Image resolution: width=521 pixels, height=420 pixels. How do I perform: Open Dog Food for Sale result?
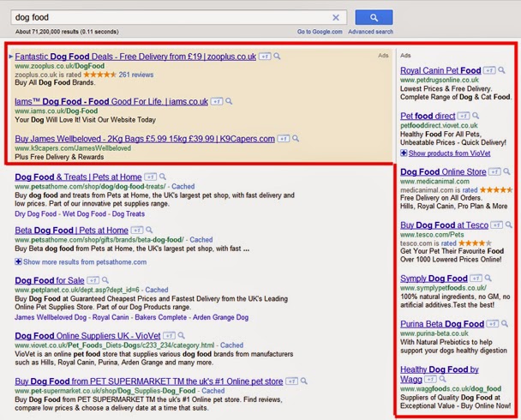tap(50, 280)
